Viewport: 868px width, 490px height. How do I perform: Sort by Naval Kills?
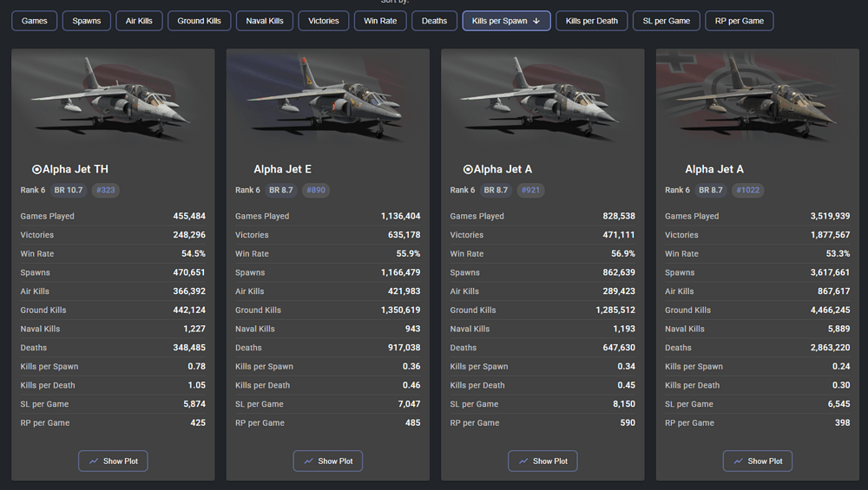click(265, 21)
